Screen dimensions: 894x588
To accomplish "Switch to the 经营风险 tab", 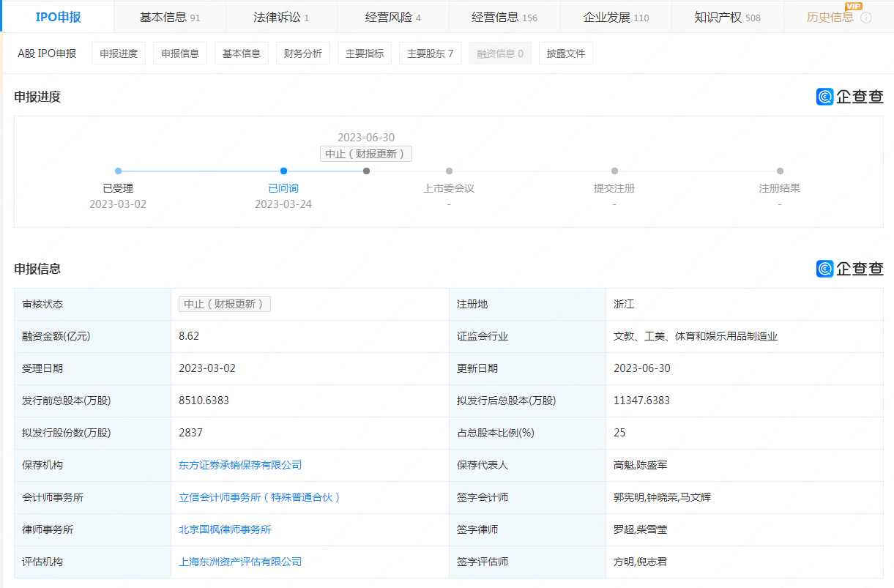I will point(393,17).
